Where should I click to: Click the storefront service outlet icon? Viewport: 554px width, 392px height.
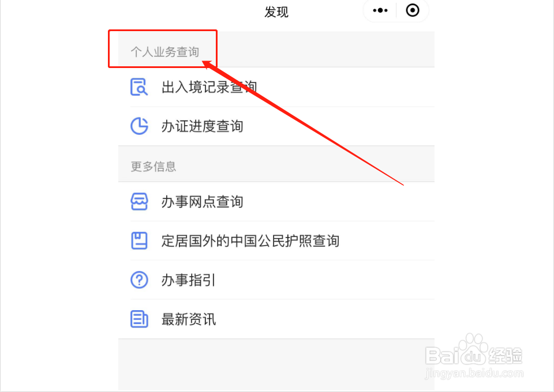(x=139, y=201)
